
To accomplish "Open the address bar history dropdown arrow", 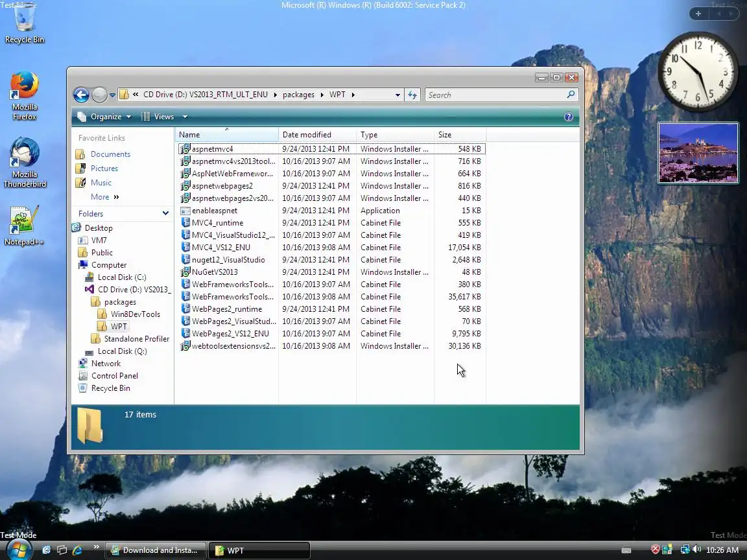I will pyautogui.click(x=397, y=95).
